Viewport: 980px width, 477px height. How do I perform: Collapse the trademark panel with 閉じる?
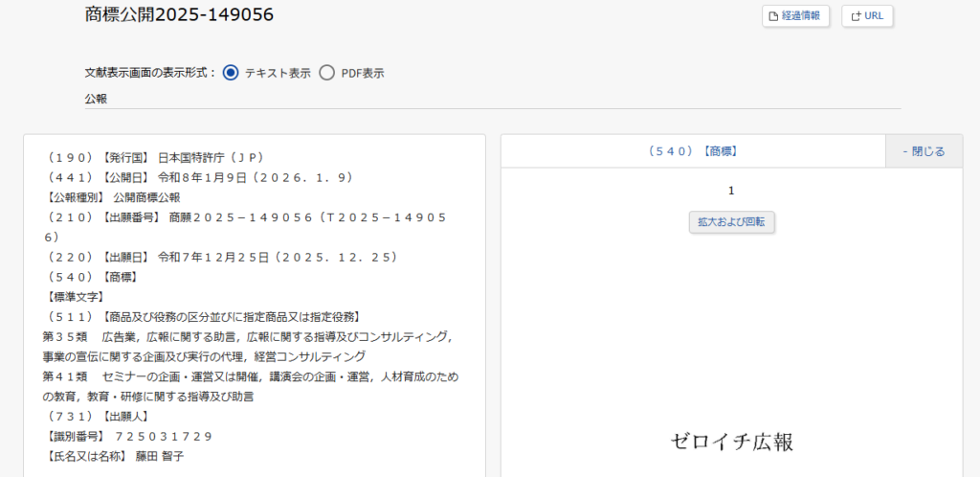coord(924,151)
